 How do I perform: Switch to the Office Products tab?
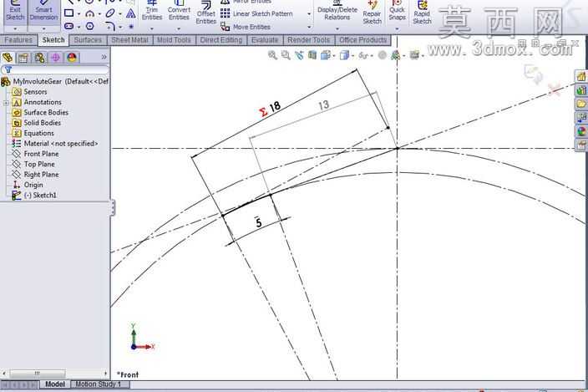tap(362, 40)
